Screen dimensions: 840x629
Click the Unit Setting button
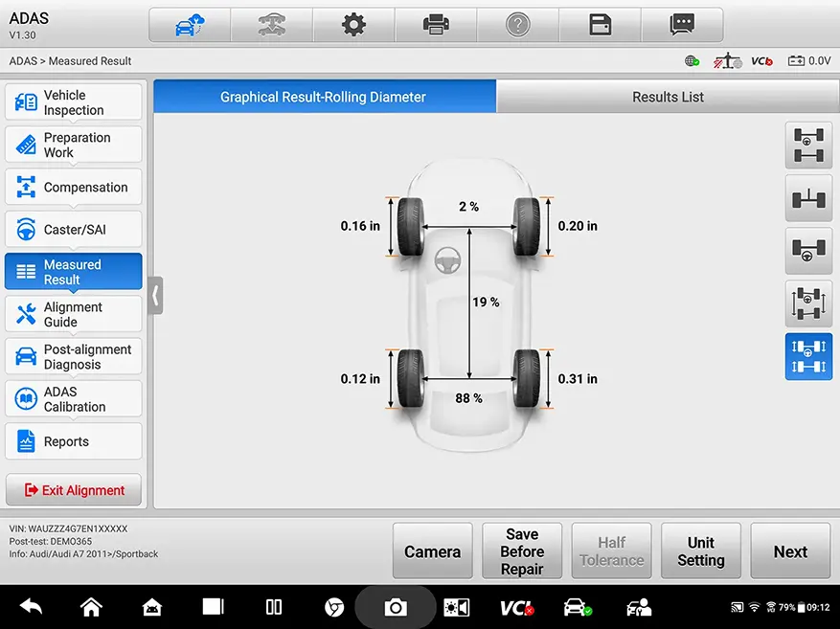pyautogui.click(x=700, y=551)
